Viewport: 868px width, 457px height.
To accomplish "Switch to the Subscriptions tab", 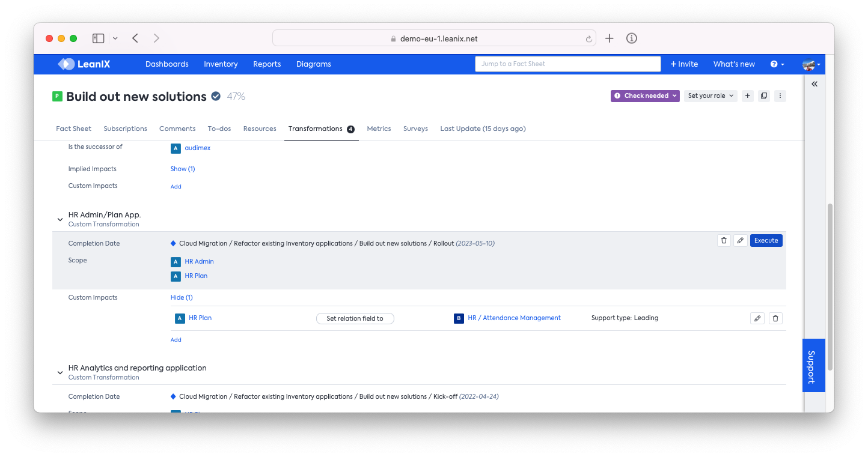I will [125, 129].
